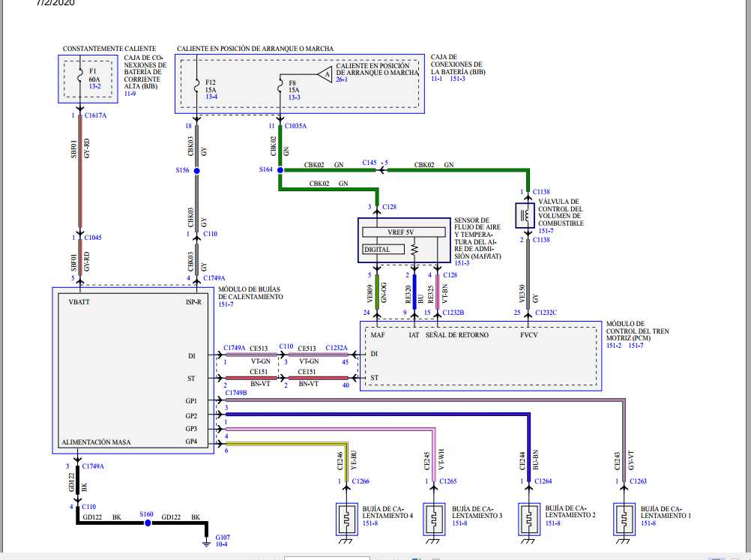This screenshot has height=560, width=751.
Task: Select connector label C1232B
Action: pyautogui.click(x=453, y=313)
